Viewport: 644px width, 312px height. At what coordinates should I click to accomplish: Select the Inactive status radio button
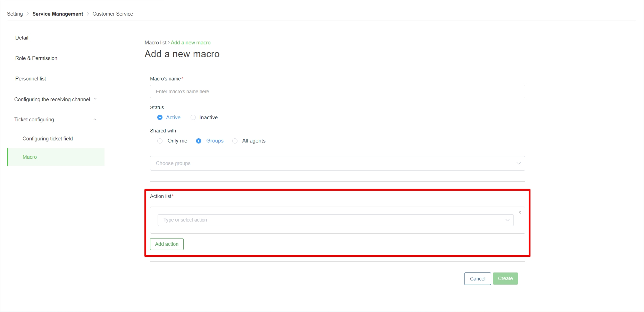tap(193, 118)
